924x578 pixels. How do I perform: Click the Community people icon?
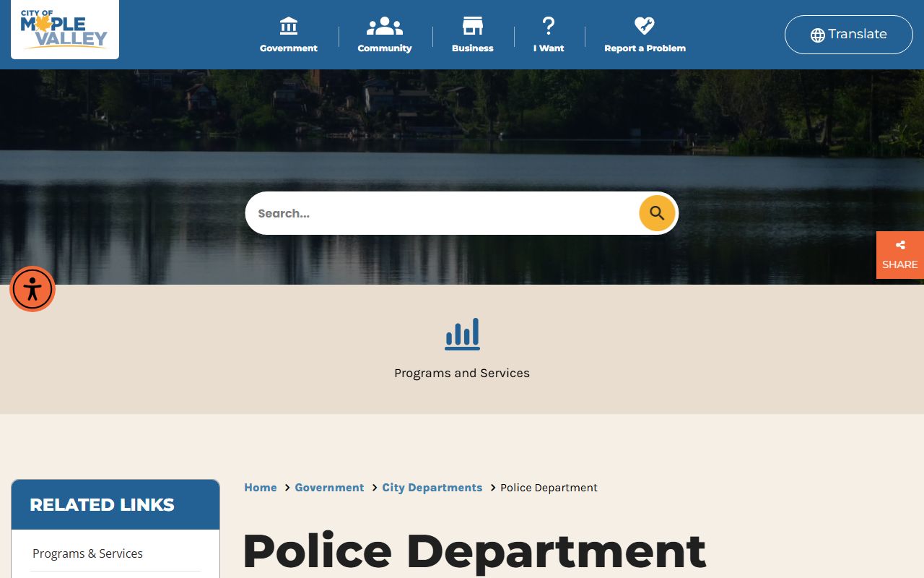pos(385,26)
